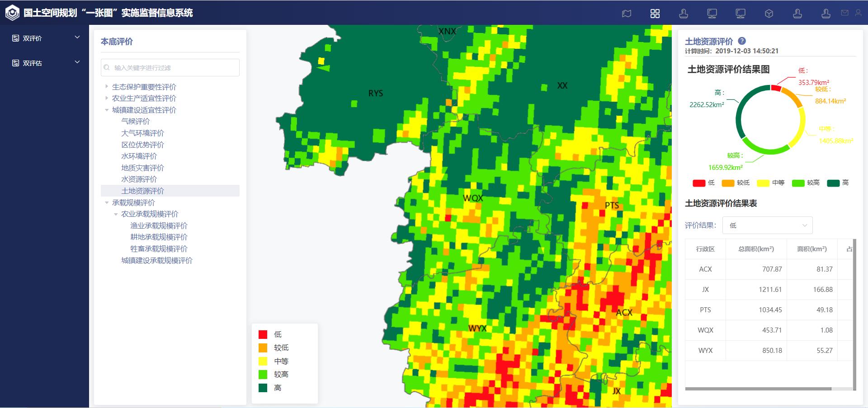Image resolution: width=868 pixels, height=408 pixels.
Task: Expand the 双评价 sidebar menu
Action: pyautogui.click(x=45, y=38)
